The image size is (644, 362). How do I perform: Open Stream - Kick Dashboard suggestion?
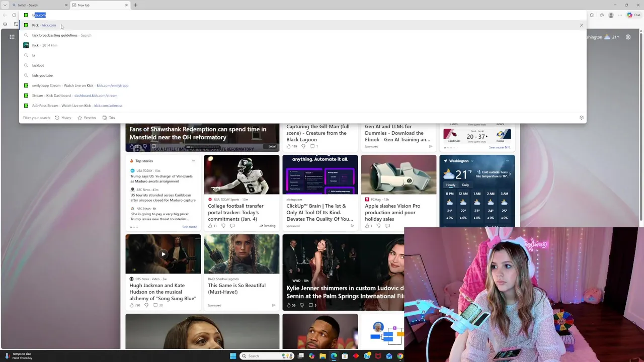tap(302, 96)
